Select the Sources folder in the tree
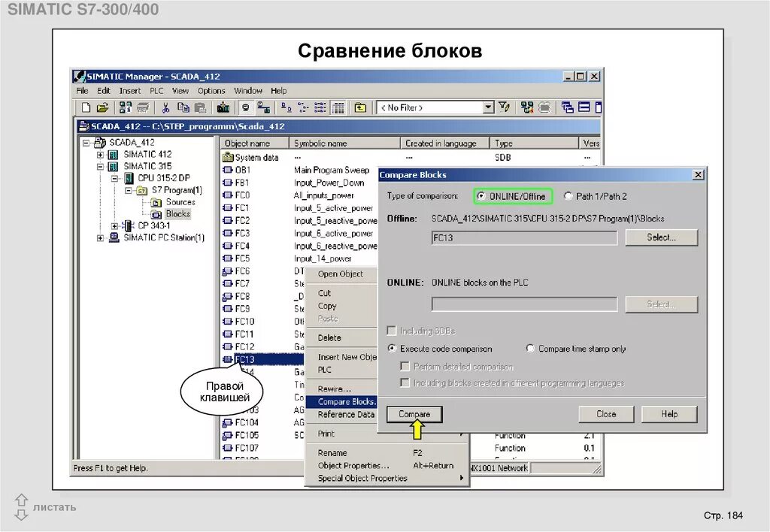The image size is (770, 532). point(180,202)
